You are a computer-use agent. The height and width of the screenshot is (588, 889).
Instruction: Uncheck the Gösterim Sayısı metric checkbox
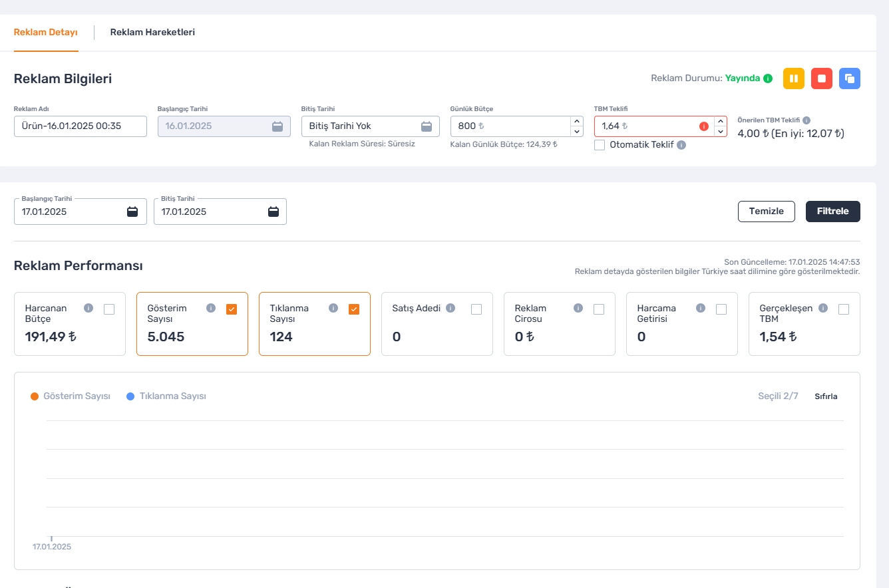pyautogui.click(x=232, y=309)
